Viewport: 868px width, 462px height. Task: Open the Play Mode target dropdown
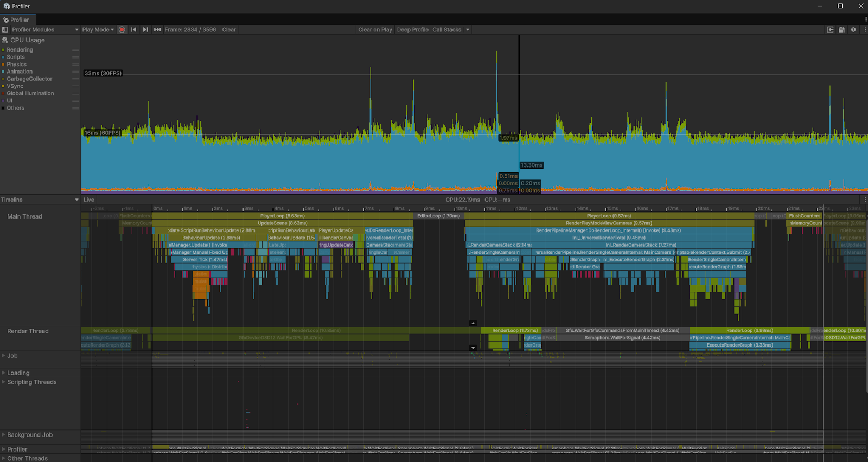pos(98,30)
